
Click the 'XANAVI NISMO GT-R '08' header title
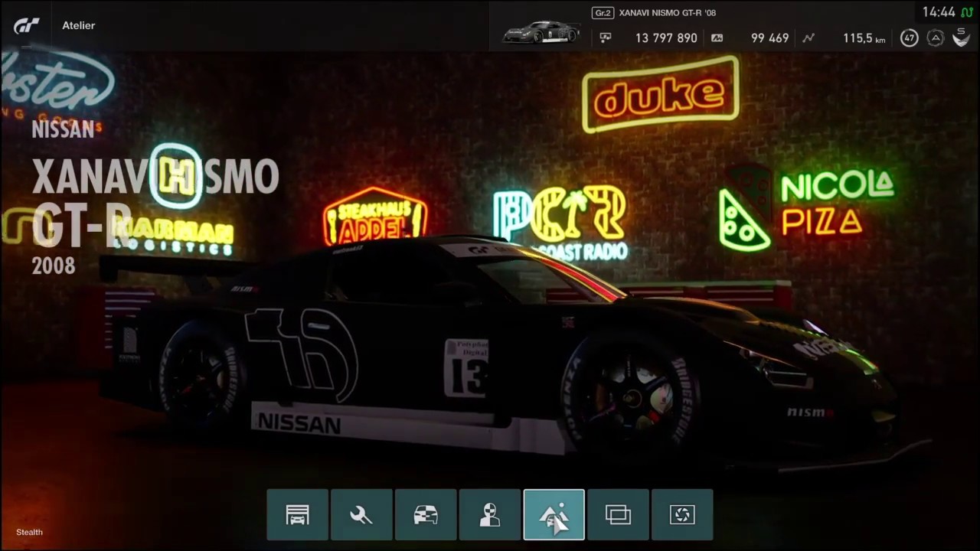coord(668,13)
